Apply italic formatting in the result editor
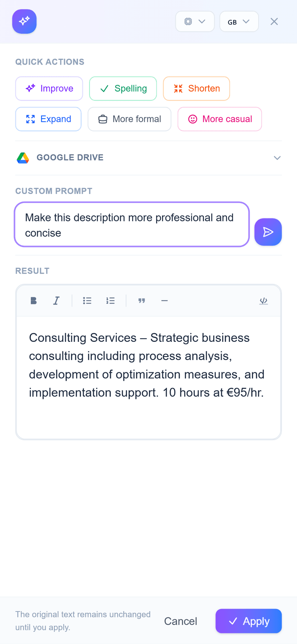 coord(56,301)
